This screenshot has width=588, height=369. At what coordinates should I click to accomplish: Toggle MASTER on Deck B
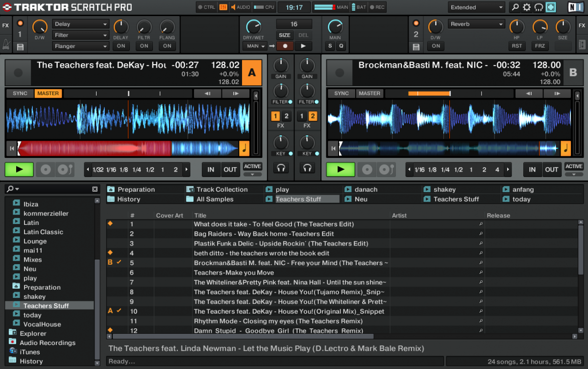369,93
